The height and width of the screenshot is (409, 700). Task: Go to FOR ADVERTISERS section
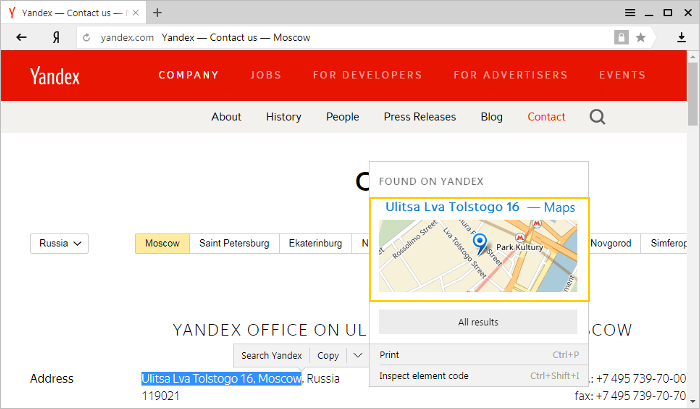tap(511, 75)
